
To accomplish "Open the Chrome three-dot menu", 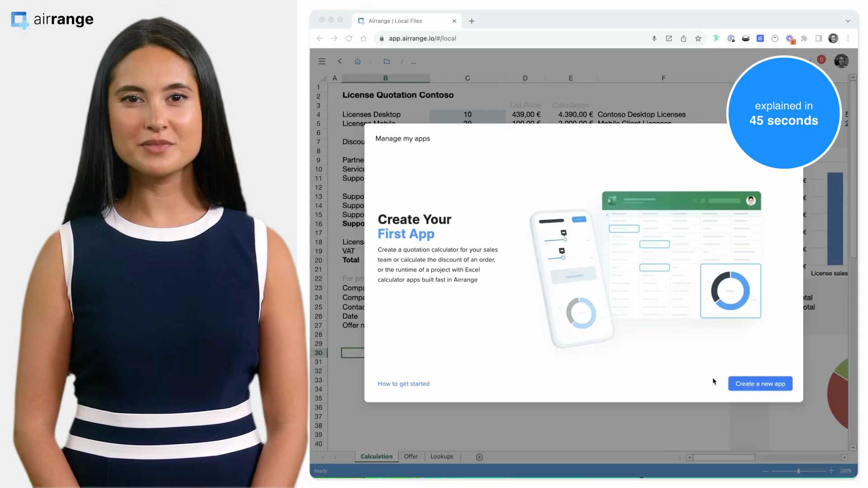I will [x=848, y=38].
